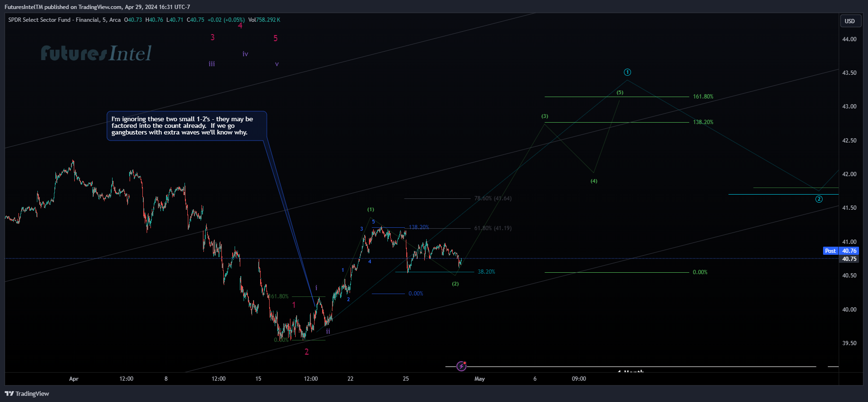
Task: Click the L40.71 low value
Action: coord(175,20)
